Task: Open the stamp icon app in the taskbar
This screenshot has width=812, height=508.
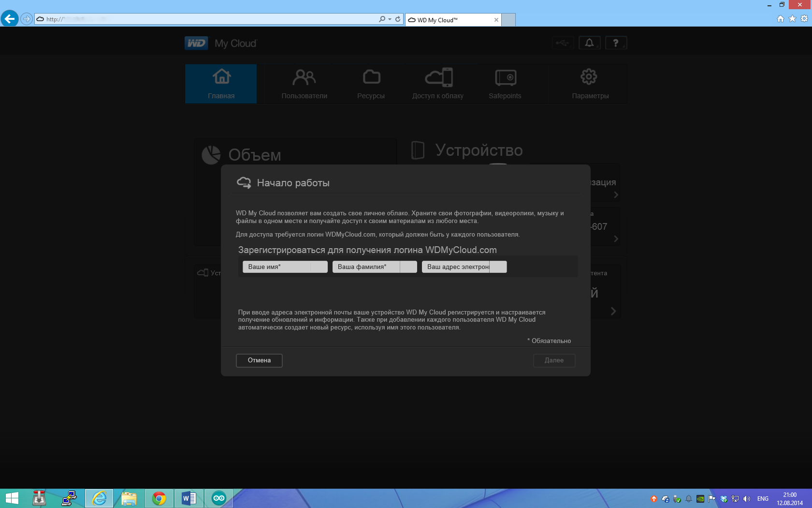Action: click(39, 498)
